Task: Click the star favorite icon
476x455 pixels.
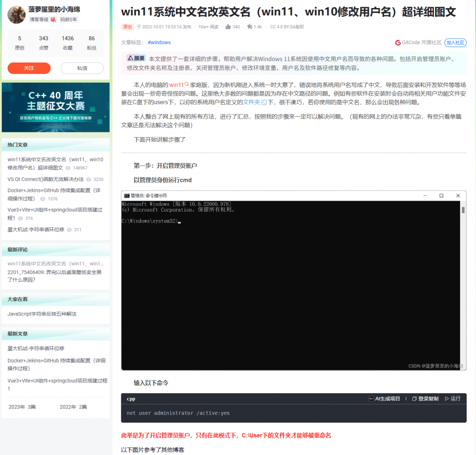Action: pos(250,27)
